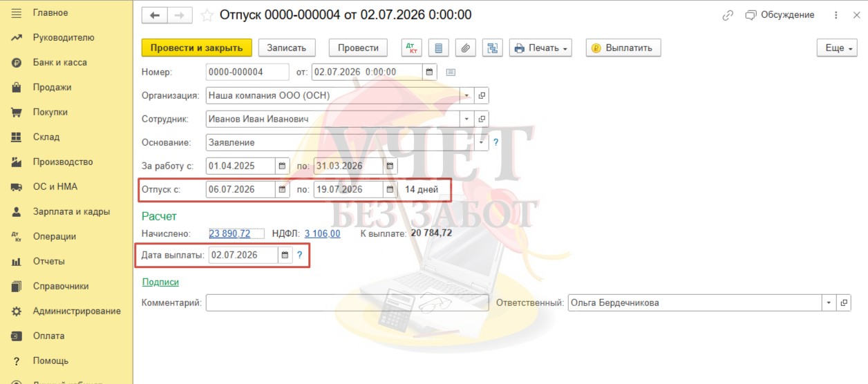The image size is (868, 384).
Task: Go back with the left arrow button
Action: [155, 15]
